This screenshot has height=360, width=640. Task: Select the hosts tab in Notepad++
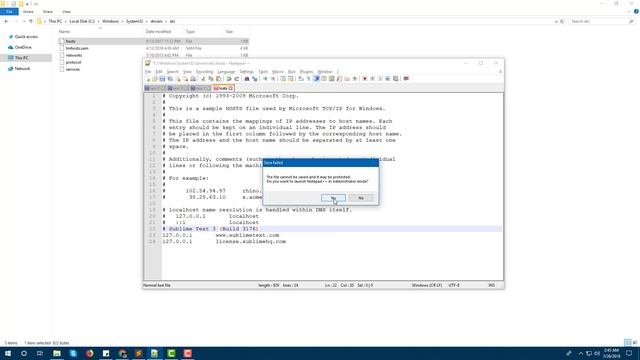pos(222,88)
